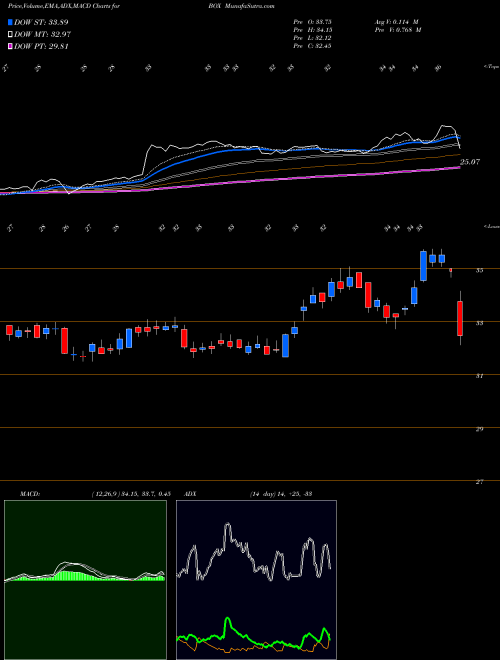Click the white DOW MT legend swatch

(10, 35)
